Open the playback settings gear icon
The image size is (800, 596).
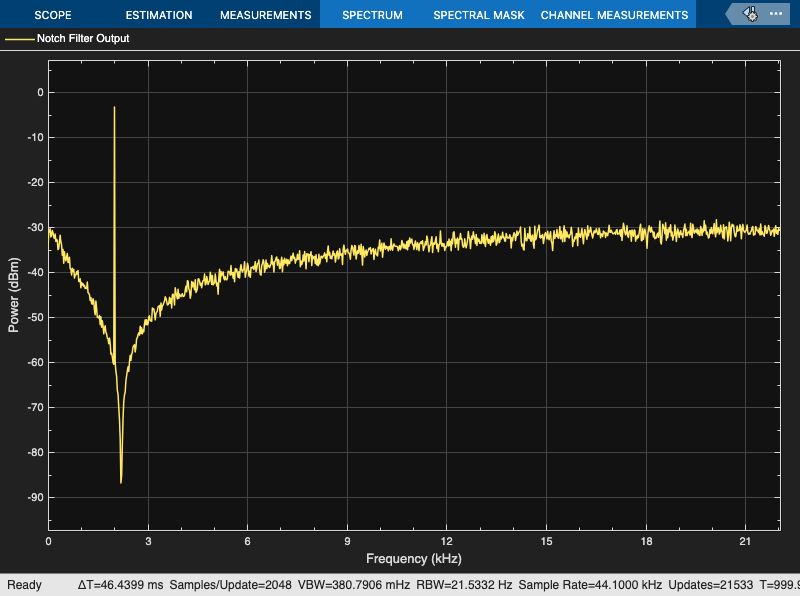pyautogui.click(x=751, y=14)
